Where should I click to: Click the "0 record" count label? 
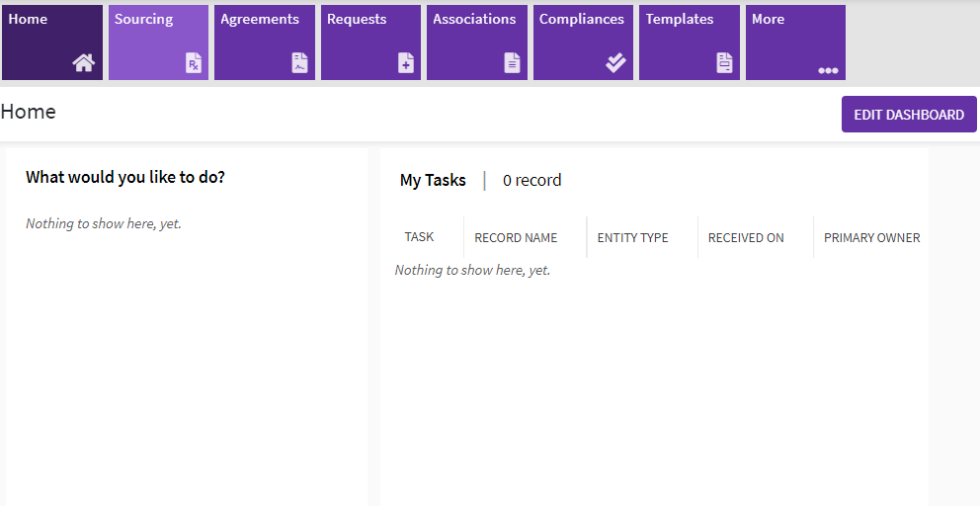pos(531,180)
